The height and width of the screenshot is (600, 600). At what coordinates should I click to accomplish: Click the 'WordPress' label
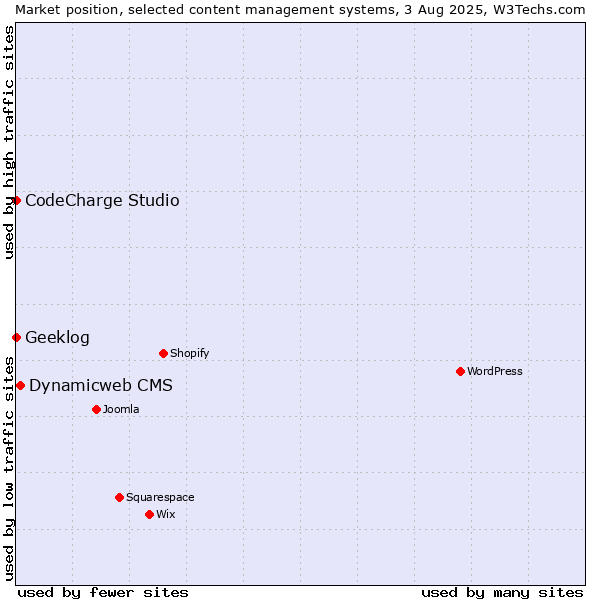495,371
